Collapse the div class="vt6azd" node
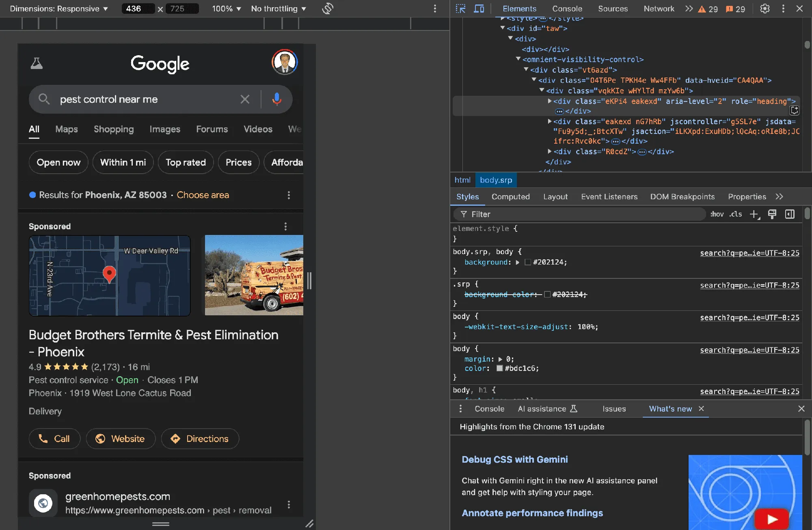Screen dimensions: 812x530 coord(526,69)
